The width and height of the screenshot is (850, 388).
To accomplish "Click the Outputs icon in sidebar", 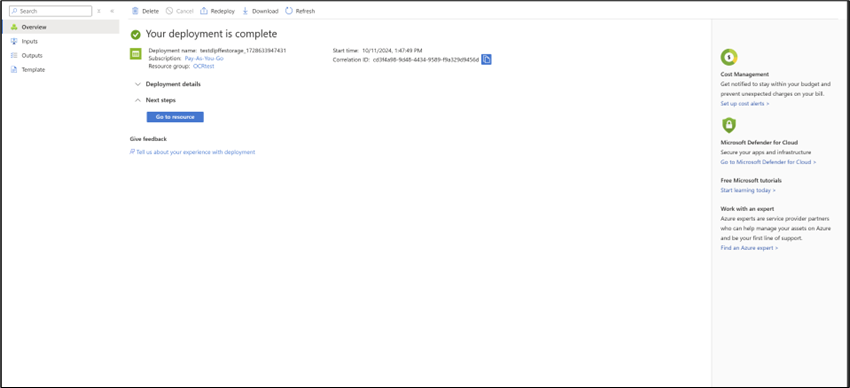I will coord(14,55).
